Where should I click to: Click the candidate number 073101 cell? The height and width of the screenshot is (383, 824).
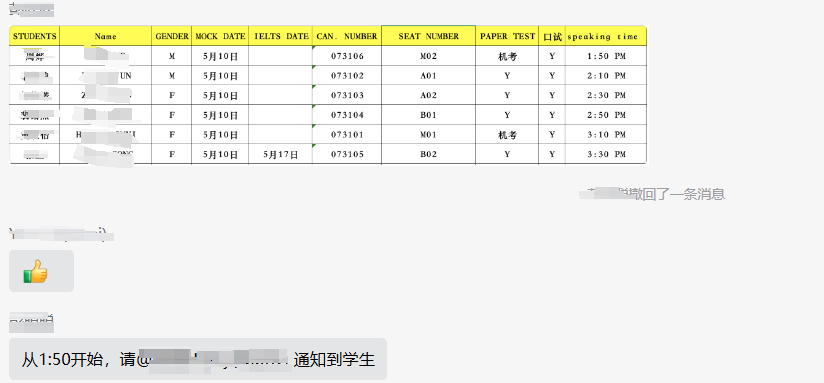click(x=347, y=135)
